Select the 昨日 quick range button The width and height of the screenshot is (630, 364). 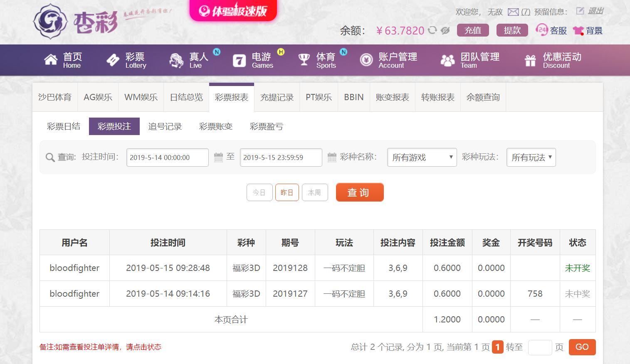click(287, 192)
